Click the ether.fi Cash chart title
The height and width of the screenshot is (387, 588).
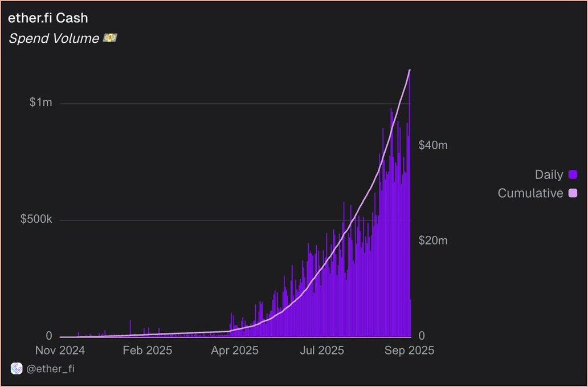[x=48, y=18]
